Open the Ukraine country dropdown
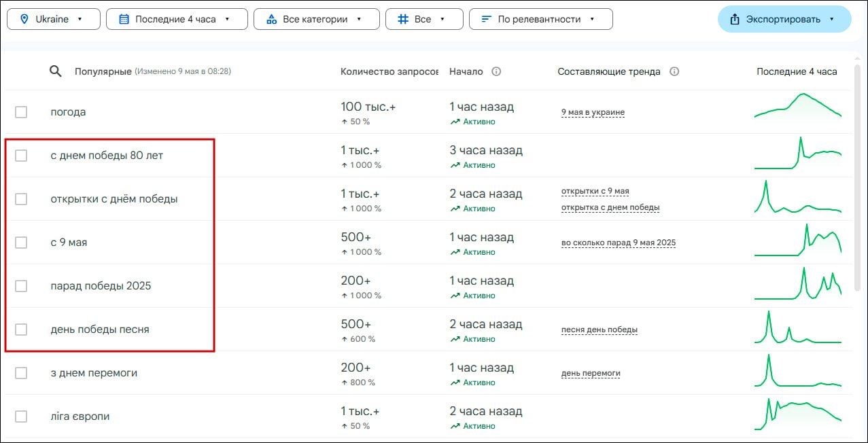868x443 pixels. pos(54,19)
